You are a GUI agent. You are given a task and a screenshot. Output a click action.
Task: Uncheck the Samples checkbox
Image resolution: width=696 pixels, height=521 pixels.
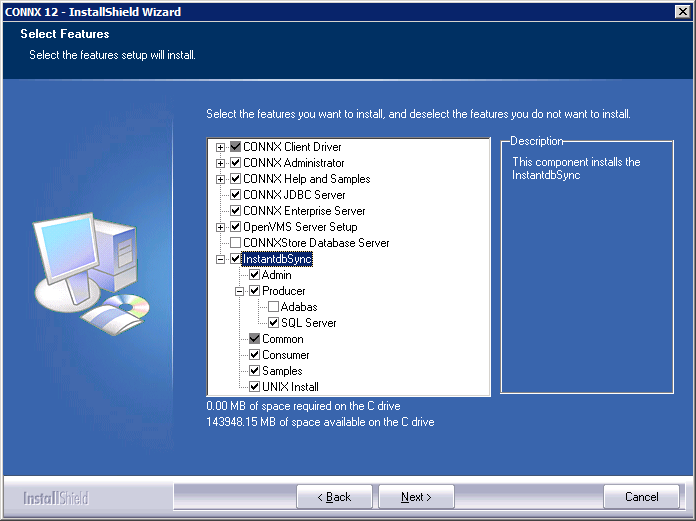tap(254, 371)
